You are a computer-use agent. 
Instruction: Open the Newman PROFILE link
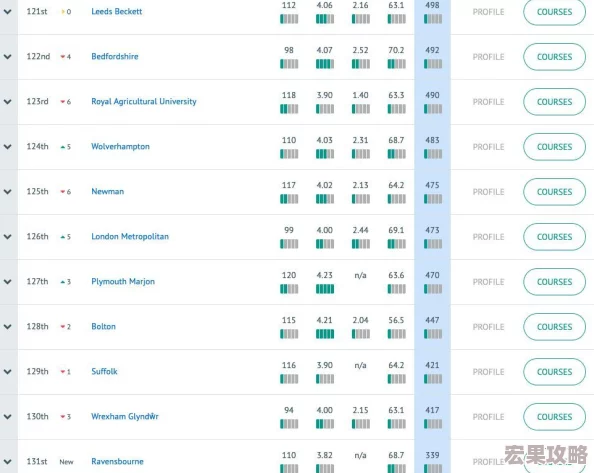[488, 192]
